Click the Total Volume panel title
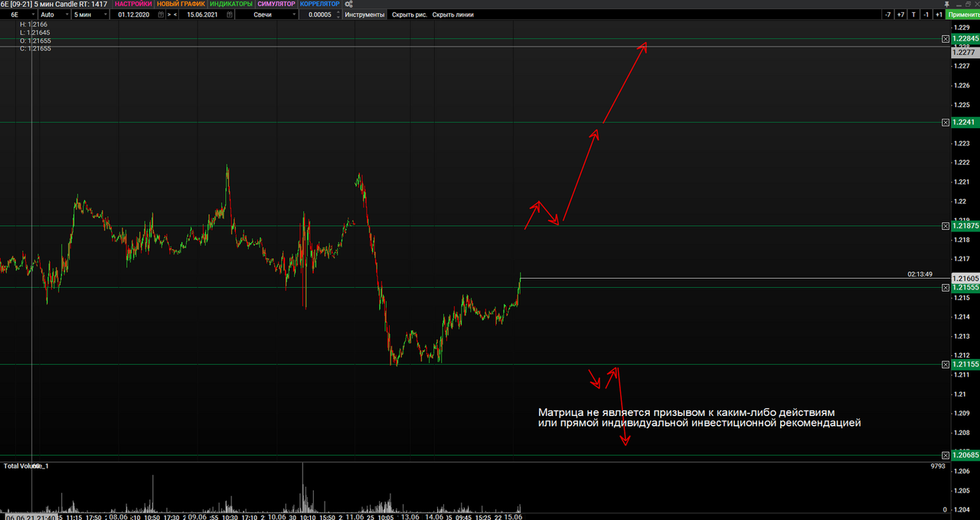980x520 pixels. (26, 466)
